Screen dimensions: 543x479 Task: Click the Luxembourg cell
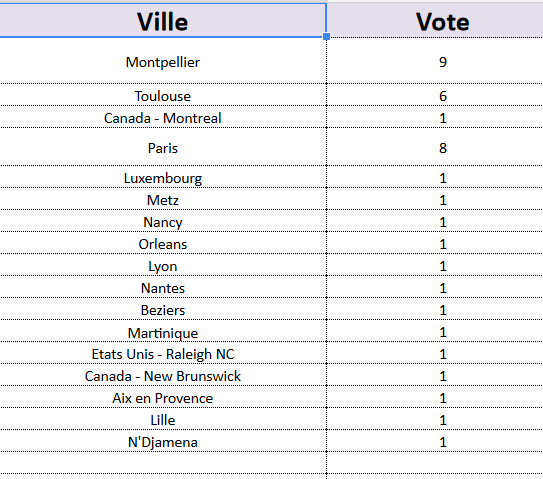click(x=163, y=177)
